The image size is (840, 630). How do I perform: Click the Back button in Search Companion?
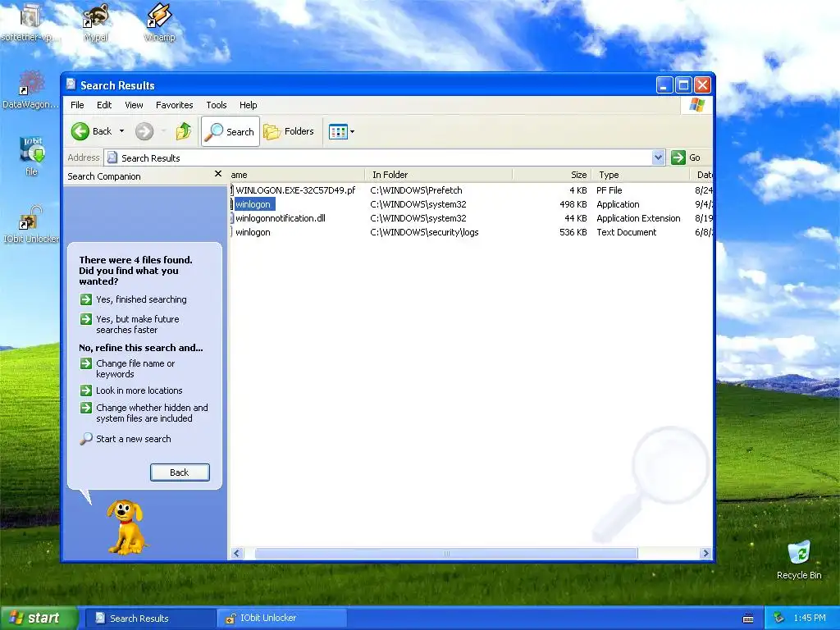coord(180,472)
